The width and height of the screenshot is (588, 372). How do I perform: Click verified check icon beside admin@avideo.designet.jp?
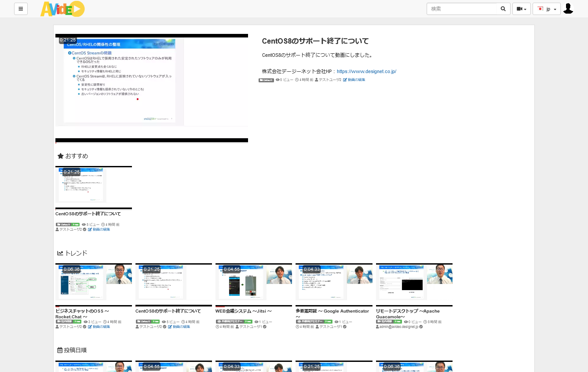point(421,327)
